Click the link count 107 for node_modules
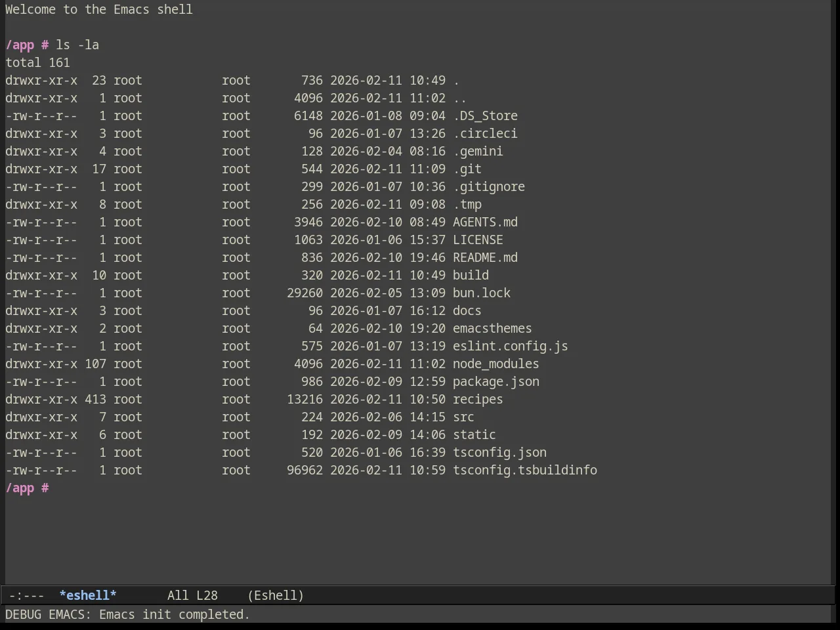Viewport: 840px width, 630px height. coord(95,364)
